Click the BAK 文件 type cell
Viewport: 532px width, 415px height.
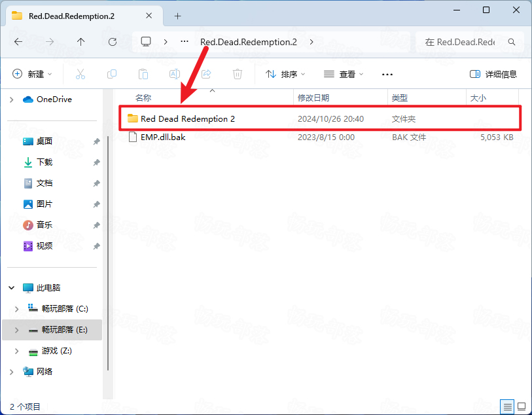409,137
